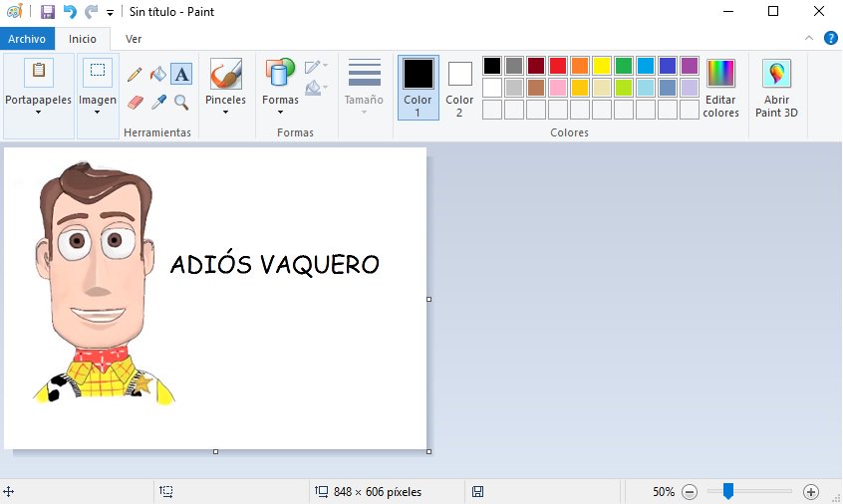Image resolution: width=843 pixels, height=504 pixels.
Task: Activate Color 1 foreground selector
Action: pyautogui.click(x=418, y=87)
